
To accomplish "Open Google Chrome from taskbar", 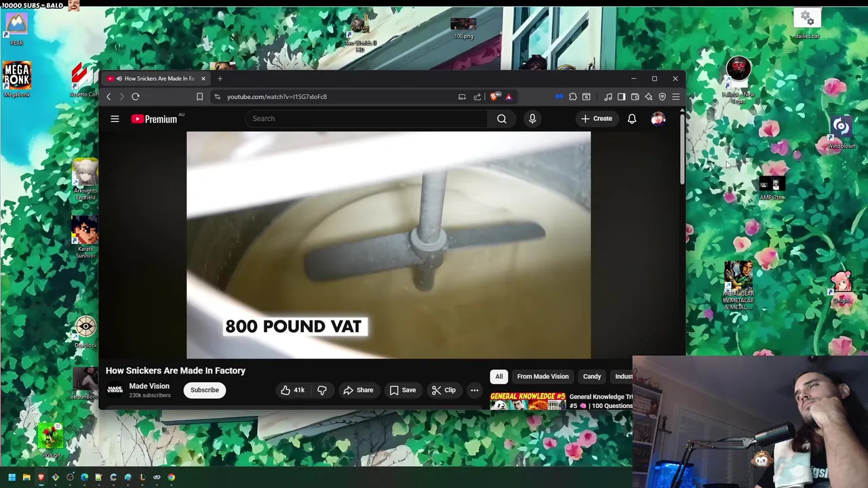I will click(171, 477).
